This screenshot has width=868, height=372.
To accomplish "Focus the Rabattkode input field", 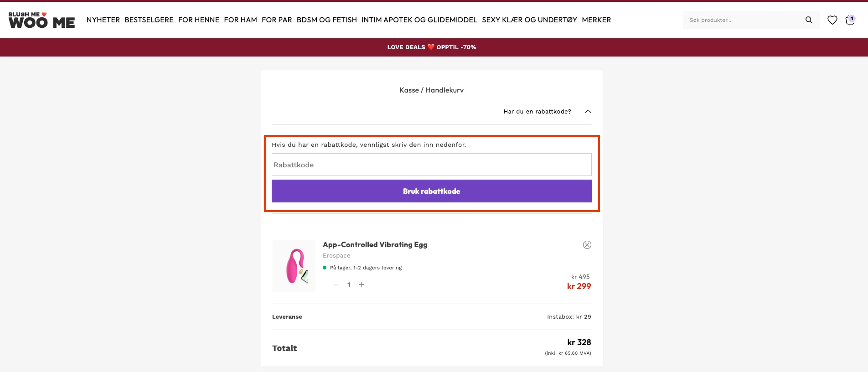I will point(431,165).
